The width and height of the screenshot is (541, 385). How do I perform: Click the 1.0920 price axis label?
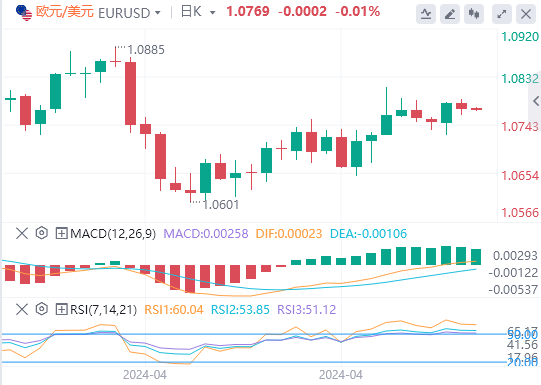point(520,37)
